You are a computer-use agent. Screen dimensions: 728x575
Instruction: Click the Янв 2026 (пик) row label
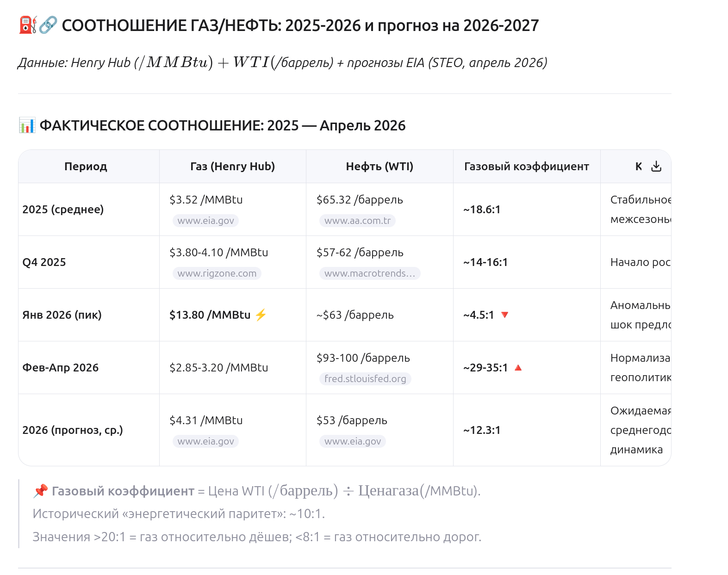(x=62, y=315)
